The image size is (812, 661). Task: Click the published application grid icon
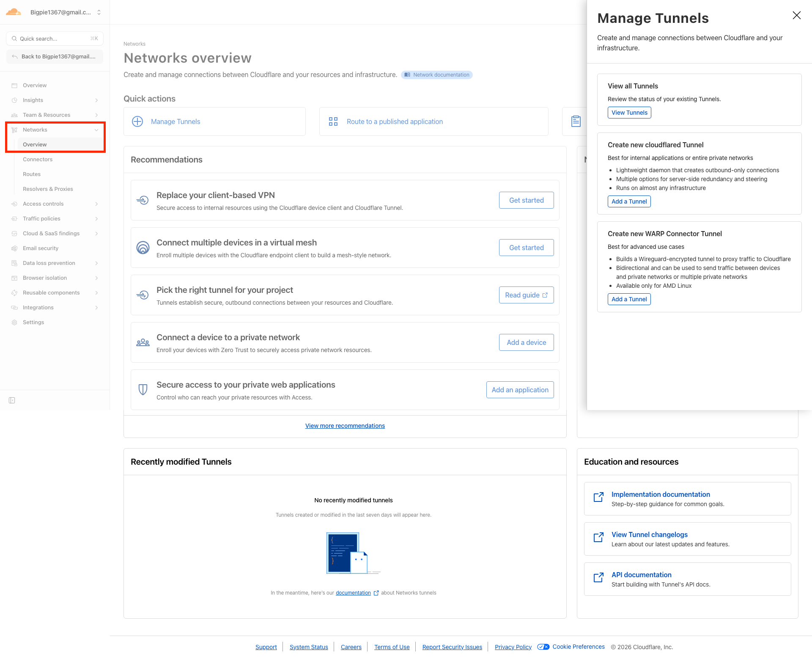pyautogui.click(x=333, y=121)
